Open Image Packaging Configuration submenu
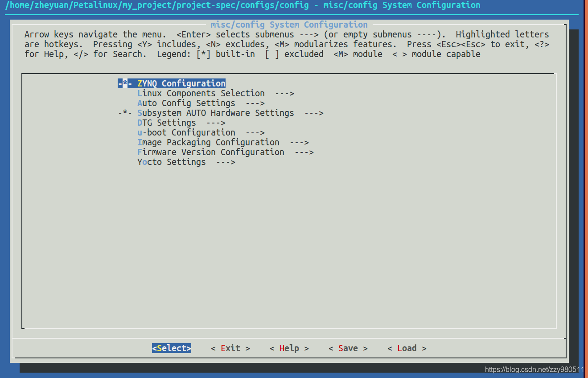The width and height of the screenshot is (588, 378). (223, 142)
